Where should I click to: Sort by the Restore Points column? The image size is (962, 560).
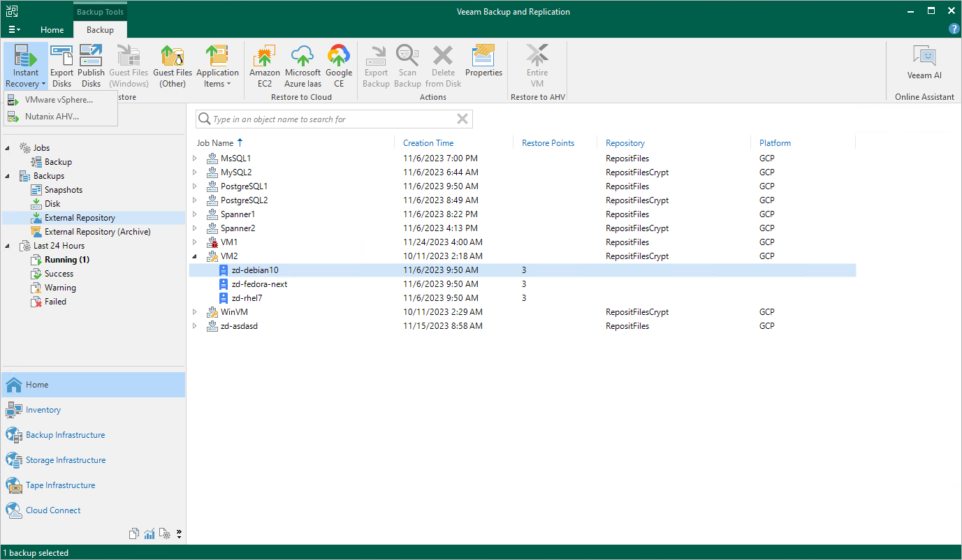coord(548,143)
